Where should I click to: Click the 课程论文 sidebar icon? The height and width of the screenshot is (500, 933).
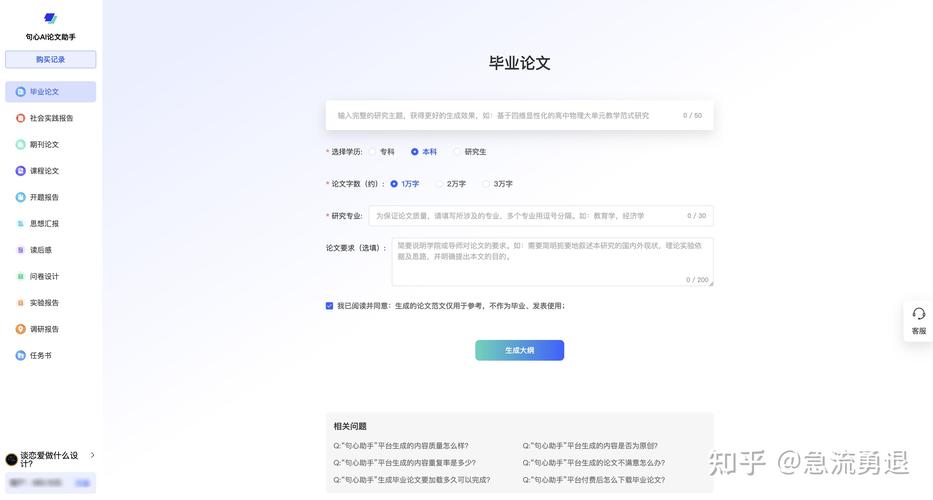click(x=20, y=171)
